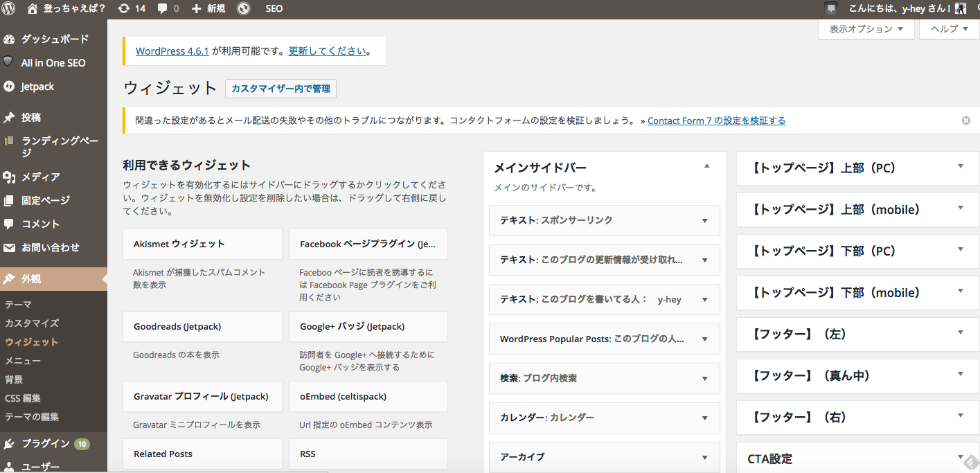
Task: Click the 投稿 pin icon
Action: point(9,118)
